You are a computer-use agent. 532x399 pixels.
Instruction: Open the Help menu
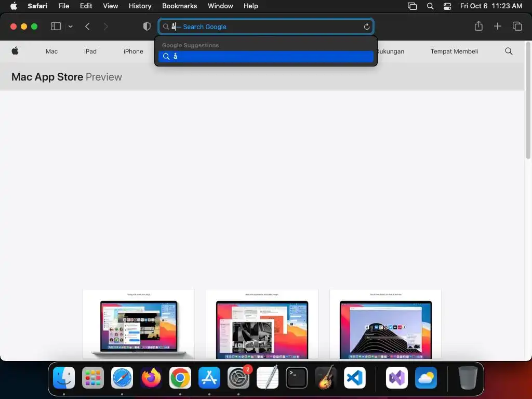click(251, 6)
